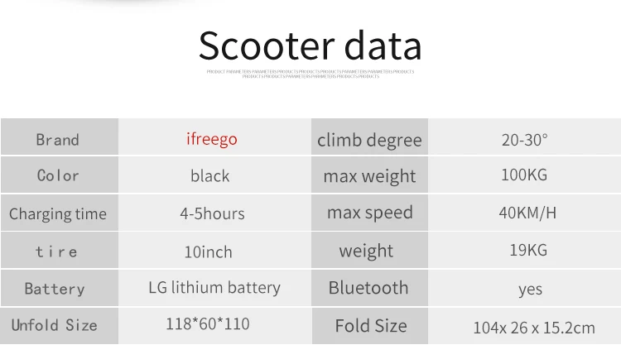Select the "LG lithium battery" text

click(214, 288)
